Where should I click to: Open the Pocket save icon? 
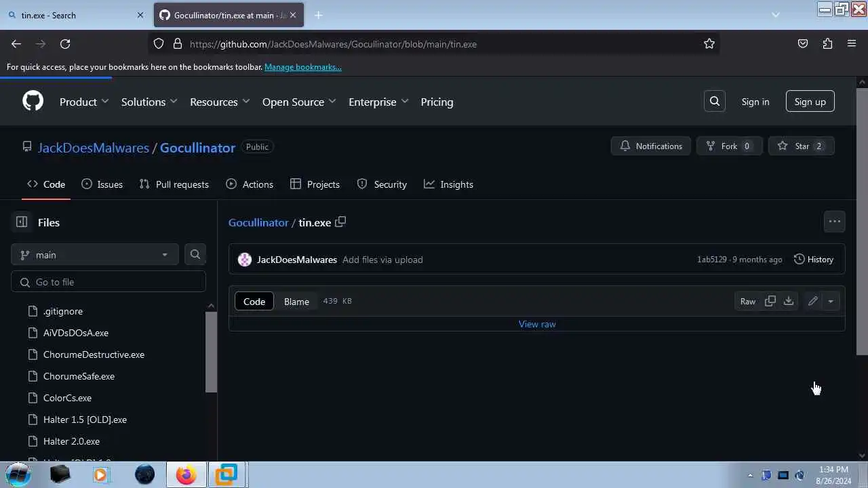click(x=803, y=44)
